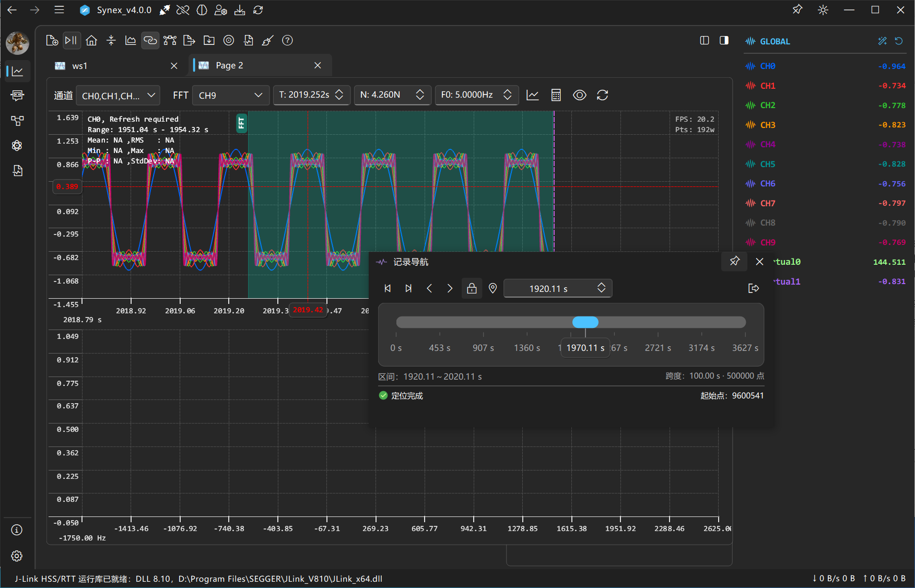Click the play/pause icon in toolbar
Viewport: 915px width, 588px height.
(x=71, y=40)
